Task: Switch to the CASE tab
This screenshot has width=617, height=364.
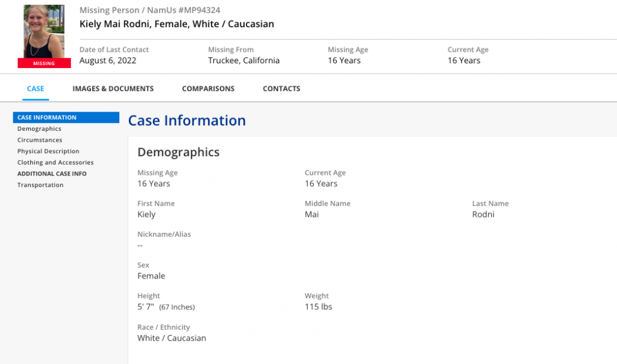Action: click(36, 89)
